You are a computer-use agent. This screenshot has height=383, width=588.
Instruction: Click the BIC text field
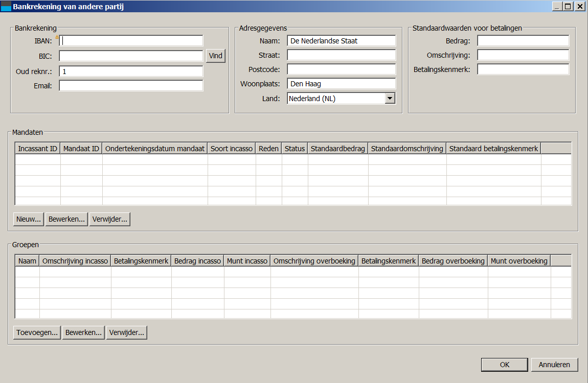pyautogui.click(x=131, y=56)
